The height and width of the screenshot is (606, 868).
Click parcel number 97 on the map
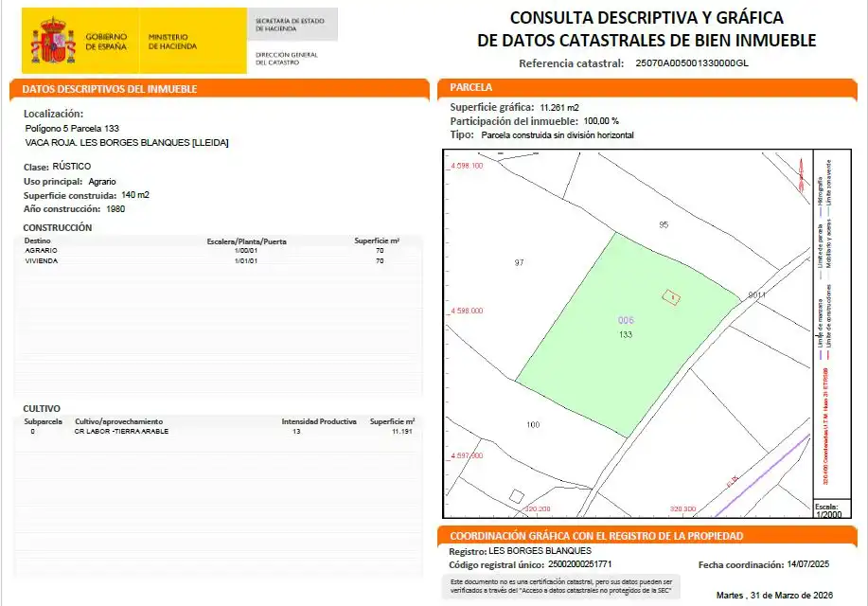(x=520, y=262)
